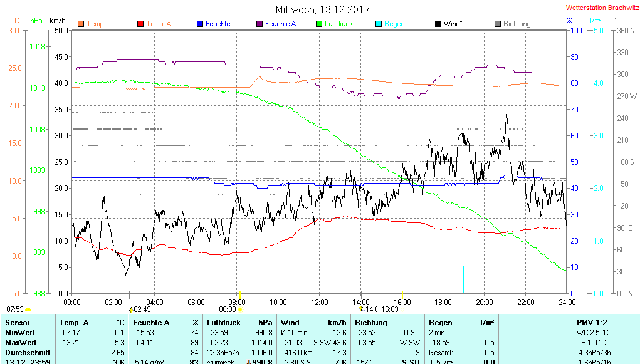The height and width of the screenshot is (364, 640).
Task: Click the yellow marker at 08:00 on axis
Action: pyautogui.click(x=240, y=294)
